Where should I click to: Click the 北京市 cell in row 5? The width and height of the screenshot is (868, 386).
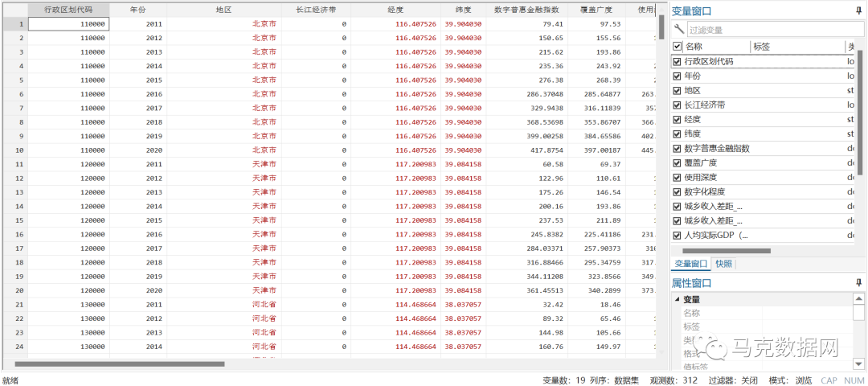[x=224, y=80]
